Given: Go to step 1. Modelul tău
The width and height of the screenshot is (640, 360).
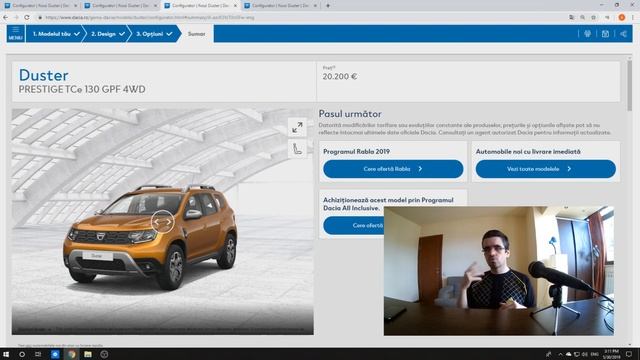Looking at the screenshot, I should 56,34.
